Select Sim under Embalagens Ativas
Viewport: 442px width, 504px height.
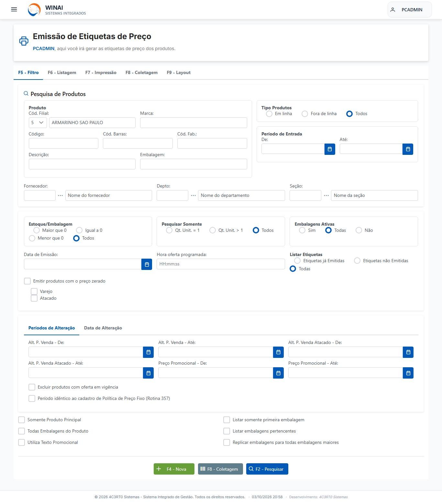click(x=302, y=230)
